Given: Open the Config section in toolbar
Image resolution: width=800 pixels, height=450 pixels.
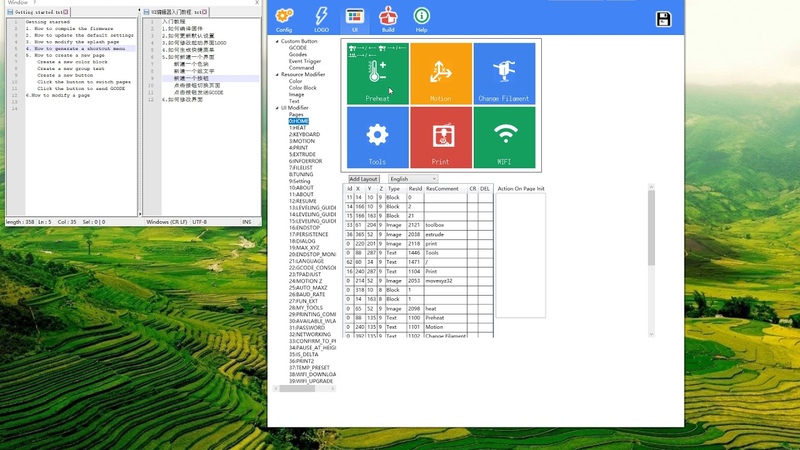Looking at the screenshot, I should point(284,19).
